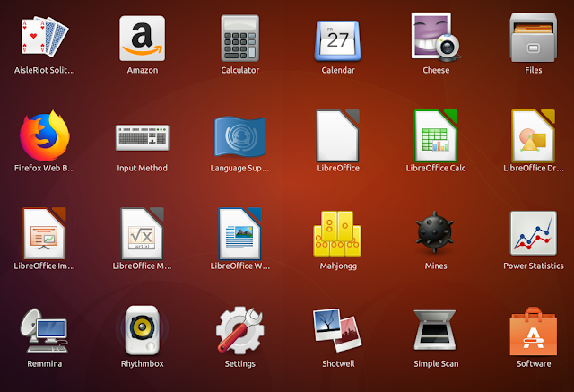574x392 pixels.
Task: Launch the Software orange bag icon
Action: [x=534, y=331]
